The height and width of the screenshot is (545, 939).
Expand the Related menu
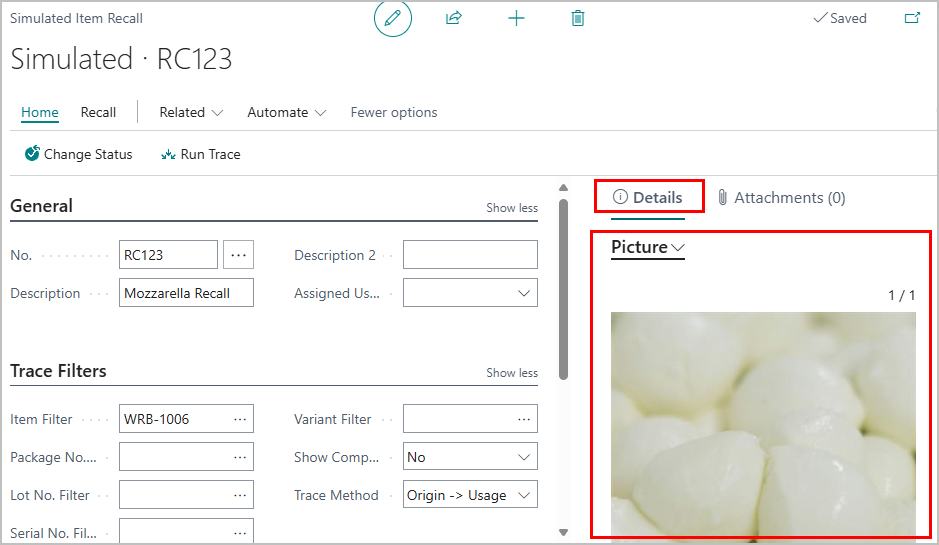pyautogui.click(x=191, y=112)
